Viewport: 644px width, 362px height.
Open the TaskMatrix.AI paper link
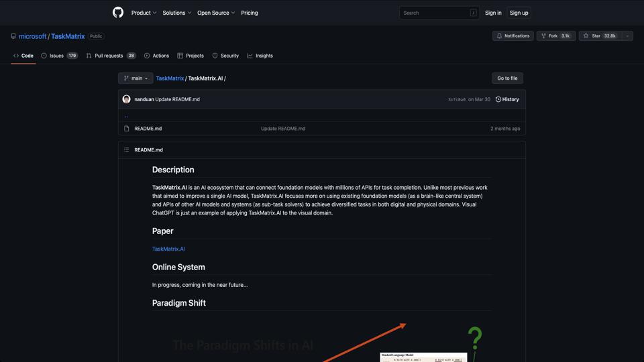(x=168, y=249)
